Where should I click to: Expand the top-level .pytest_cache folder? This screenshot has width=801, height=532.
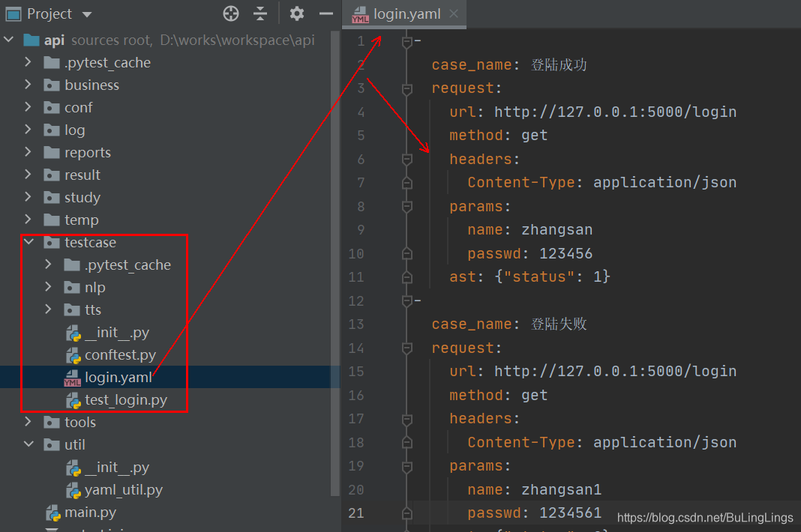point(28,62)
